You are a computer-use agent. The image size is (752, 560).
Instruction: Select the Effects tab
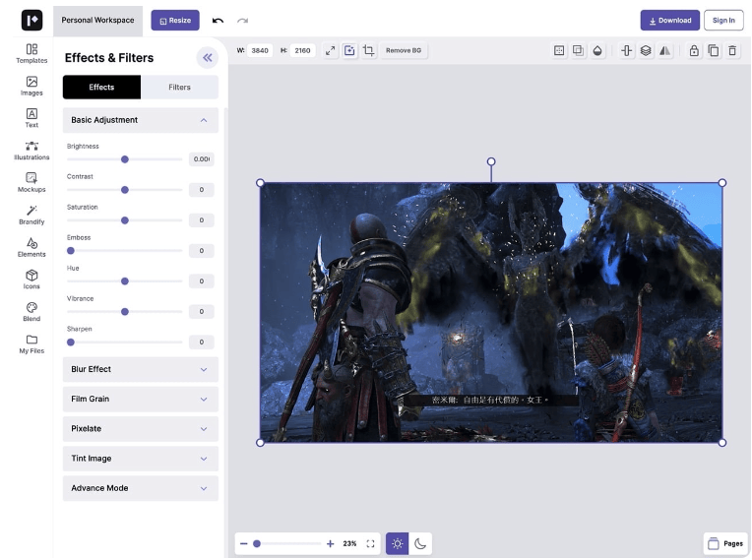(x=101, y=87)
